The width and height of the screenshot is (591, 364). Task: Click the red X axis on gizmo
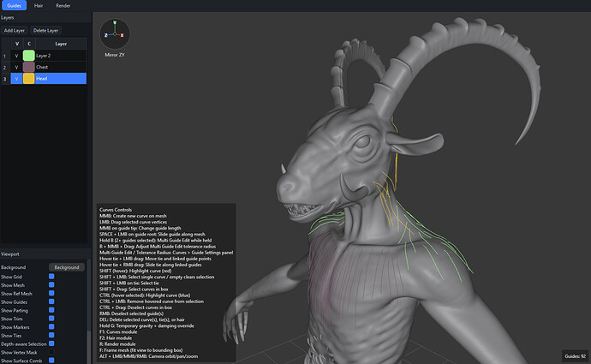[122, 35]
